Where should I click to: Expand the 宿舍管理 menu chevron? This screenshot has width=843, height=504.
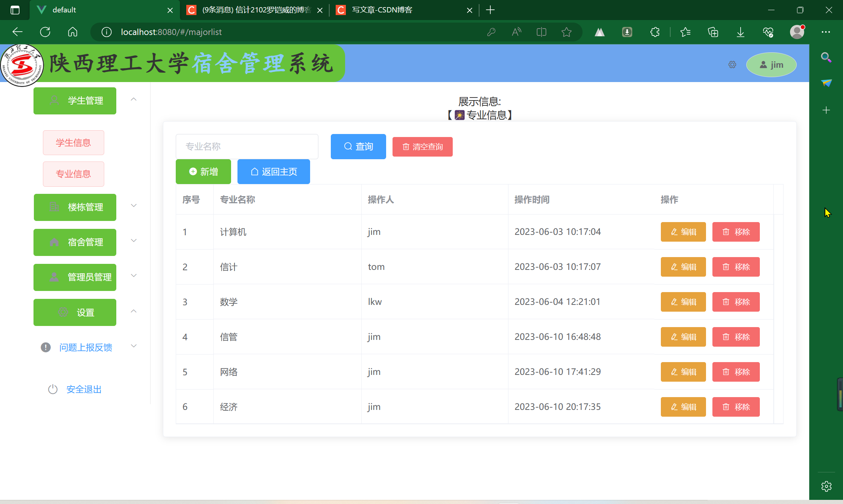pyautogui.click(x=134, y=241)
